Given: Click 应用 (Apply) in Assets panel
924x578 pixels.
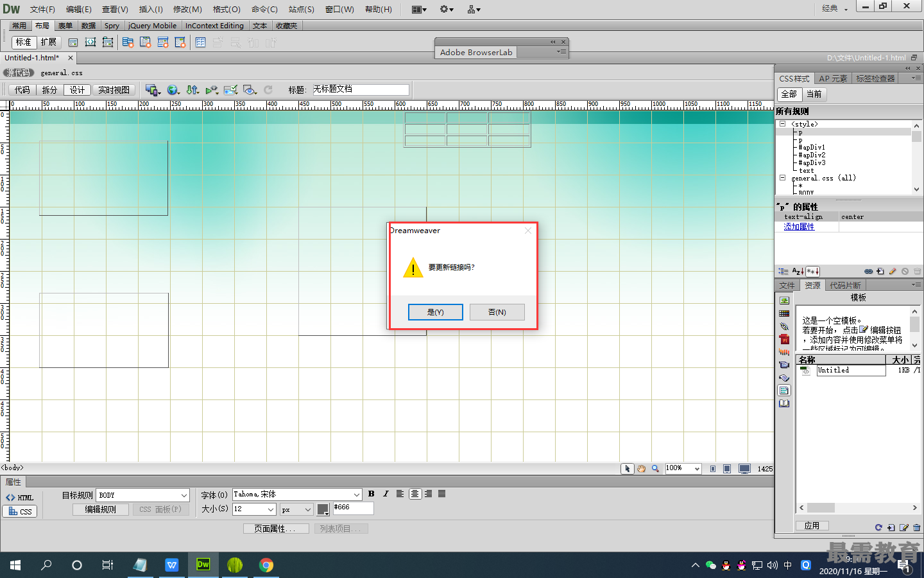Looking at the screenshot, I should 812,526.
